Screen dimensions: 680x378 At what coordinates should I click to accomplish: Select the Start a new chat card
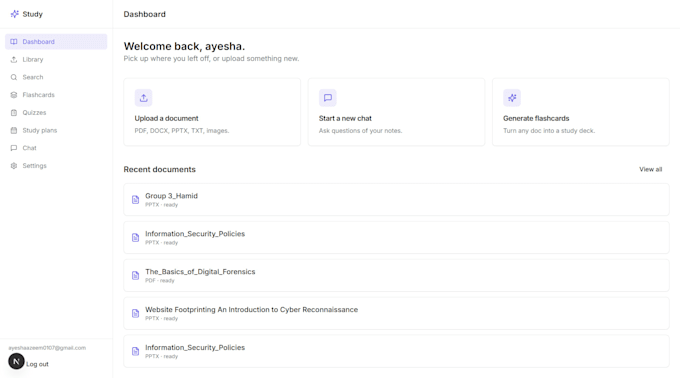[396, 112]
